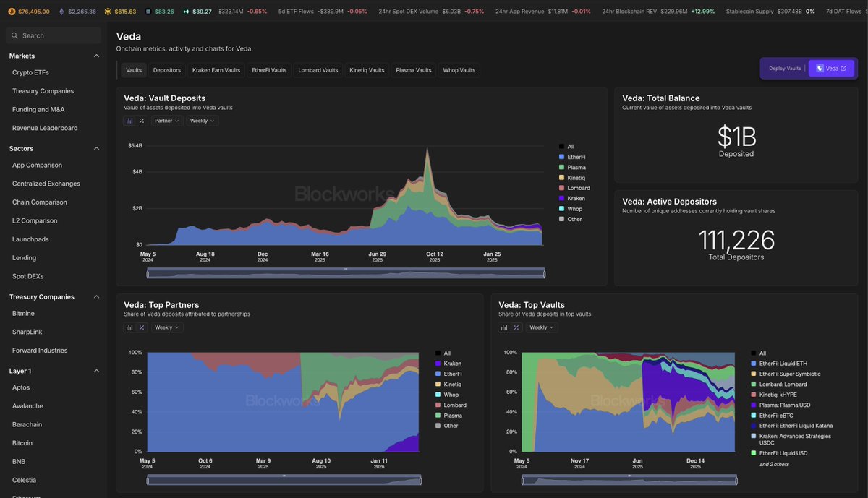This screenshot has height=498, width=868.
Task: Toggle Whop series in Vault Deposits legend
Action: (x=571, y=209)
